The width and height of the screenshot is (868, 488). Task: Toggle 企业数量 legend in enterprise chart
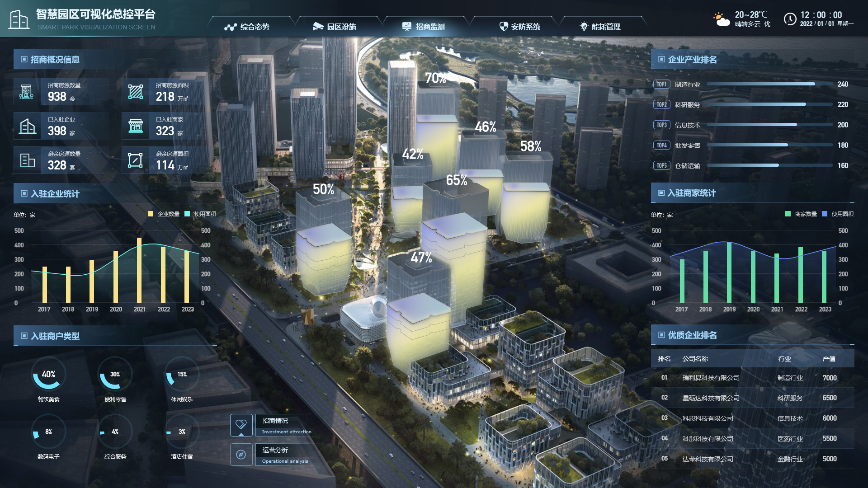pyautogui.click(x=164, y=214)
